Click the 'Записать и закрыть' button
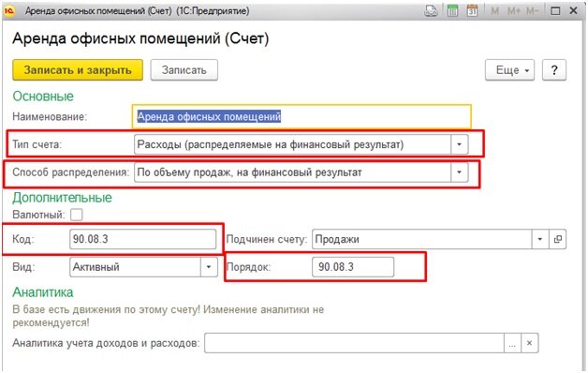This screenshot has width=588, height=373. 78,69
